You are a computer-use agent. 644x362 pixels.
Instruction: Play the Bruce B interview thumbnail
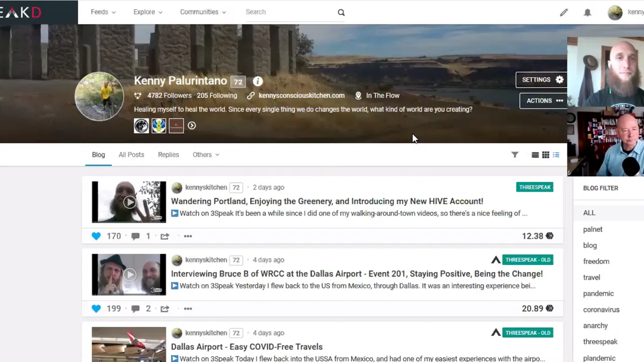click(129, 275)
